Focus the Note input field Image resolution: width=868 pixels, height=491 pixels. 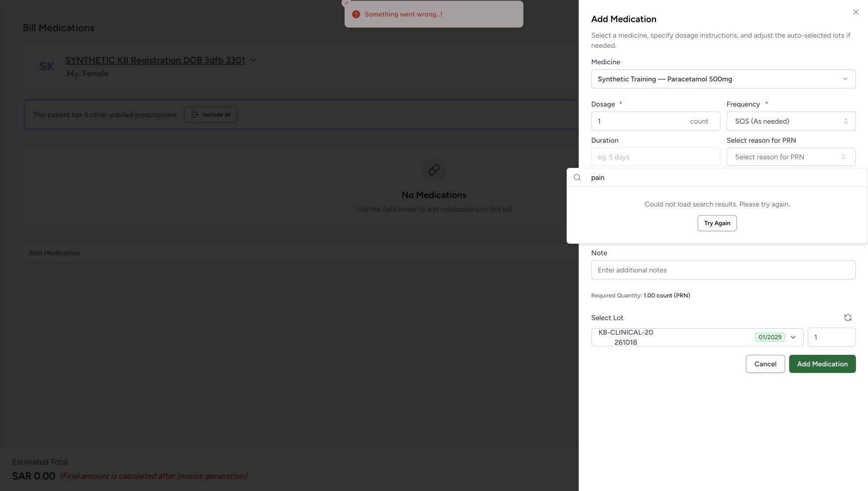coord(723,270)
